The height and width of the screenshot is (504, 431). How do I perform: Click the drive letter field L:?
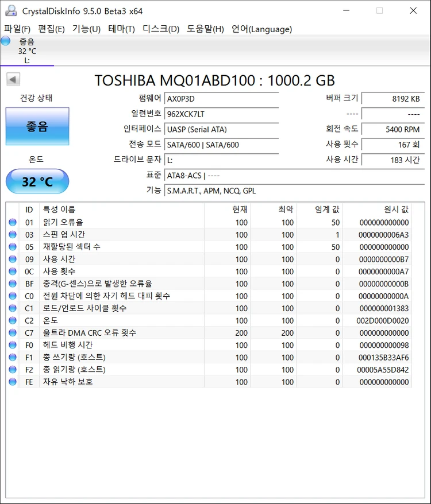pyautogui.click(x=221, y=160)
